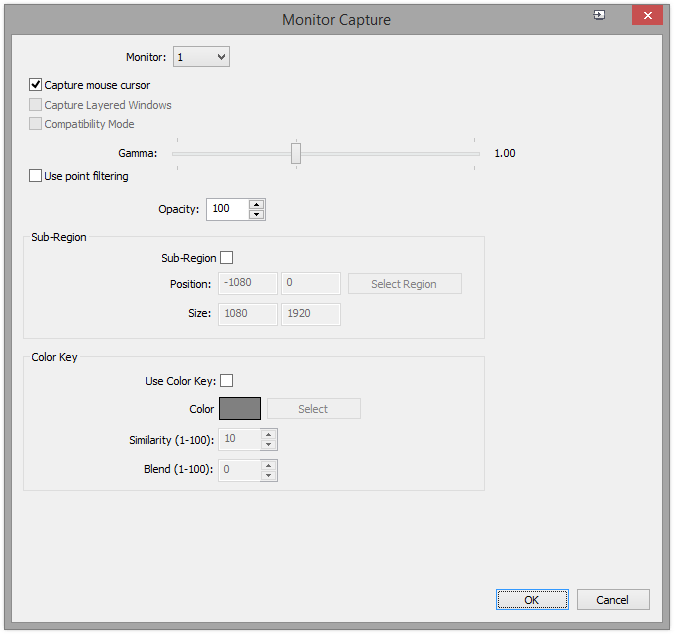Viewport: 675px width, 634px height.
Task: Enable the Sub-Region checkbox
Action: click(x=226, y=257)
